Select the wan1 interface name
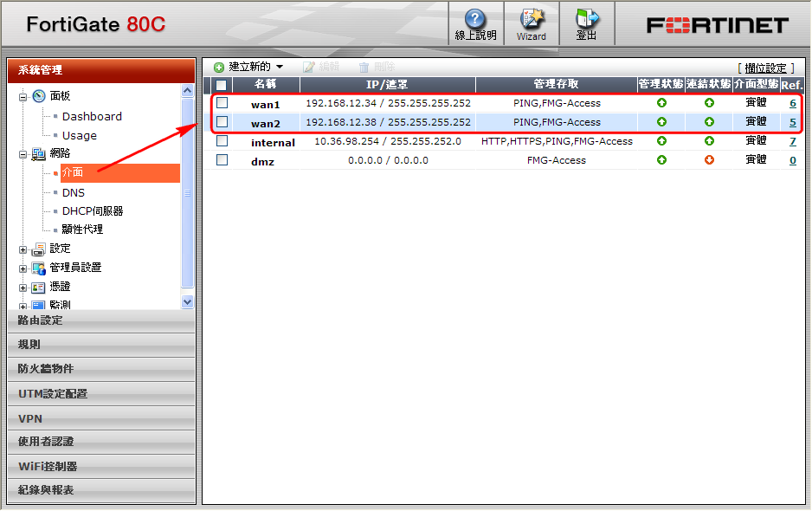This screenshot has width=812, height=511. tap(265, 104)
